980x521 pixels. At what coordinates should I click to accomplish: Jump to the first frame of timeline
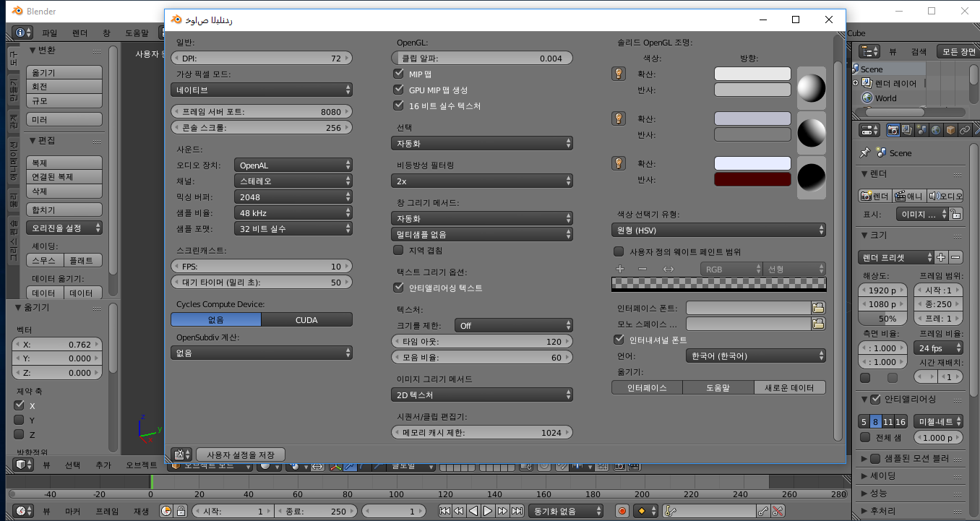pos(445,511)
